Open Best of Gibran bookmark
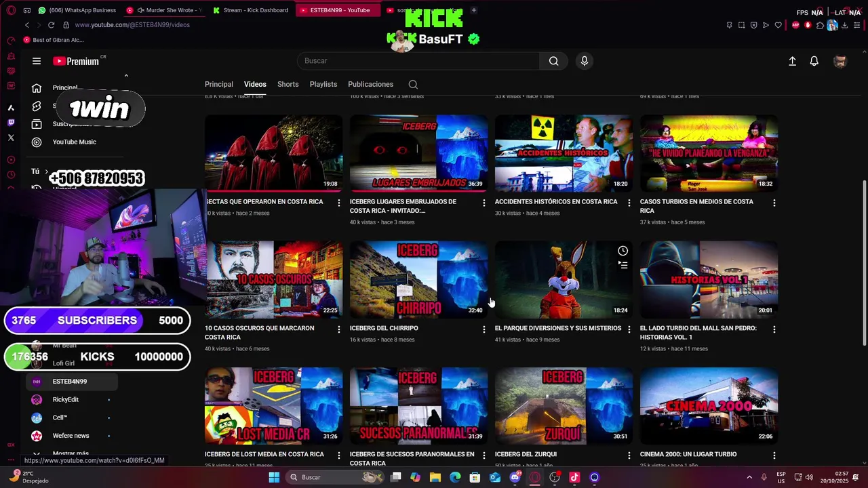 pyautogui.click(x=54, y=40)
